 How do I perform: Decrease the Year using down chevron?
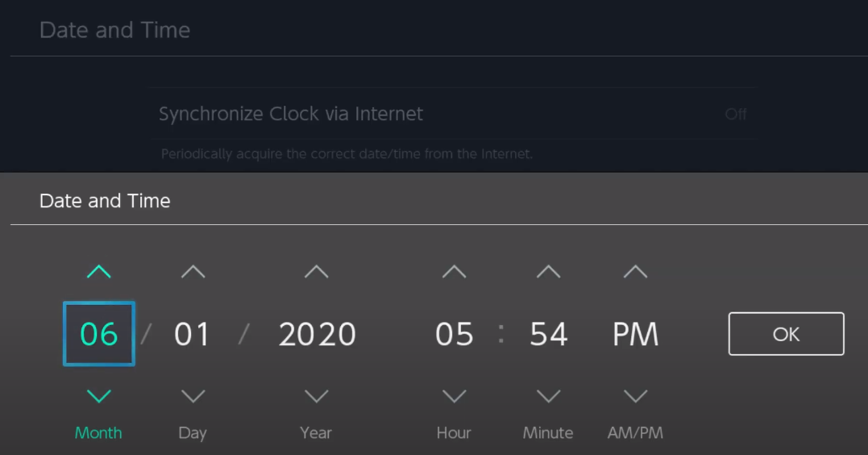(316, 396)
